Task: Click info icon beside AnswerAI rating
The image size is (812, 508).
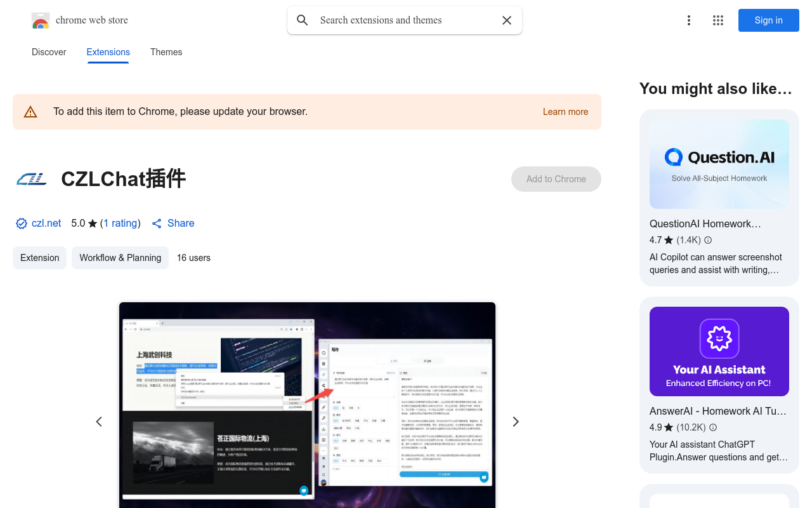Action: [x=713, y=427]
